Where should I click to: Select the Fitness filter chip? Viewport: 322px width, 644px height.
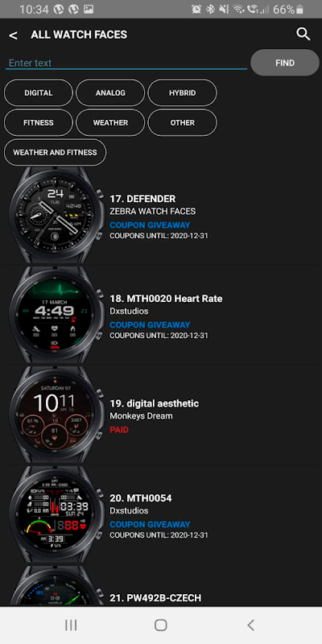(38, 122)
